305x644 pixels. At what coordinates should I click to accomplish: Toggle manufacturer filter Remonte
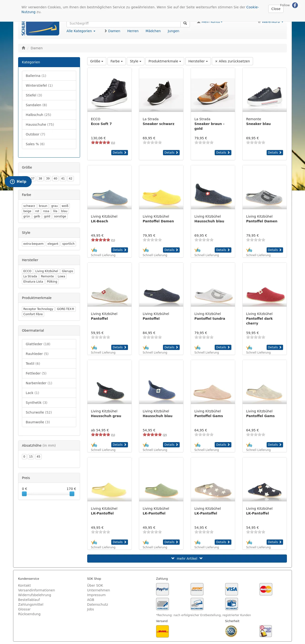click(47, 276)
